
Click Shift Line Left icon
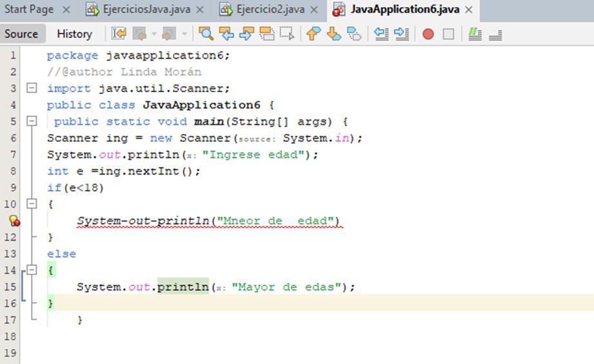[381, 34]
